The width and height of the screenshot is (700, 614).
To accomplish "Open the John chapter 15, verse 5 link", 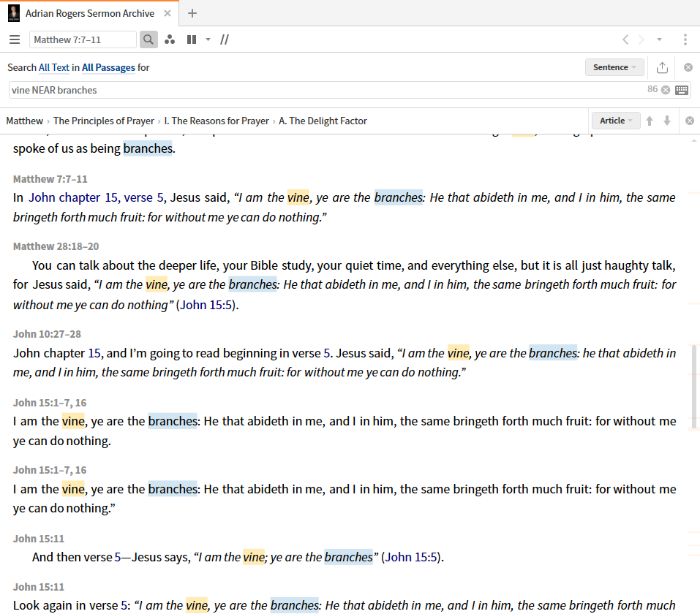I will coord(97,197).
